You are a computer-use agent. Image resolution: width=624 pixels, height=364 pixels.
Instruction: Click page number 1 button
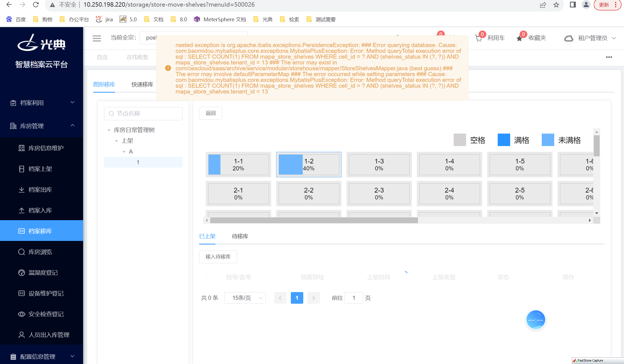click(297, 298)
